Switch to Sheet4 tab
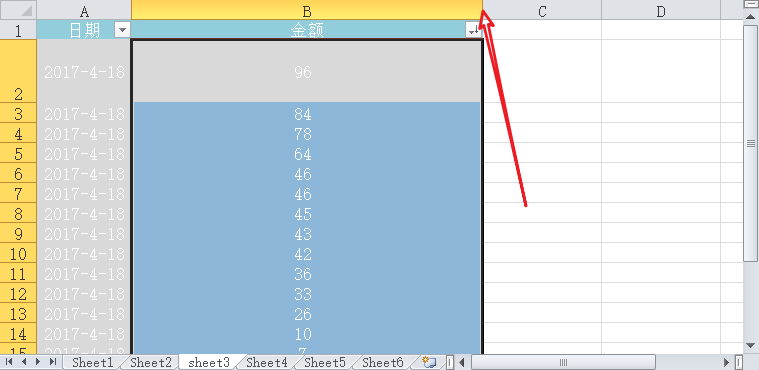This screenshot has height=370, width=759. click(267, 362)
